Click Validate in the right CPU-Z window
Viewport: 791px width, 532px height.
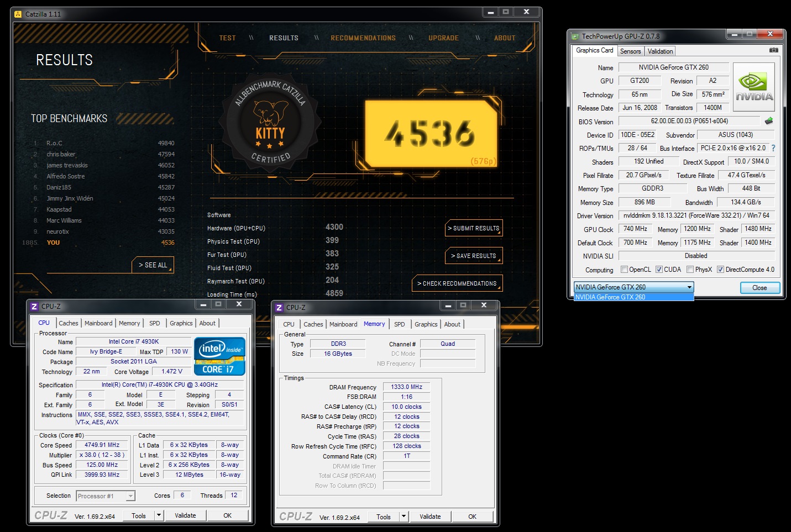[430, 517]
